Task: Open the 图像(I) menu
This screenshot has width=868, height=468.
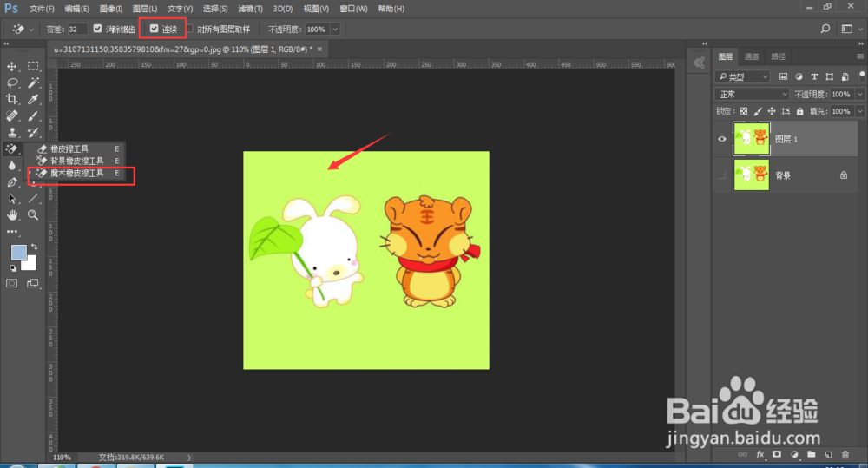Action: [111, 9]
